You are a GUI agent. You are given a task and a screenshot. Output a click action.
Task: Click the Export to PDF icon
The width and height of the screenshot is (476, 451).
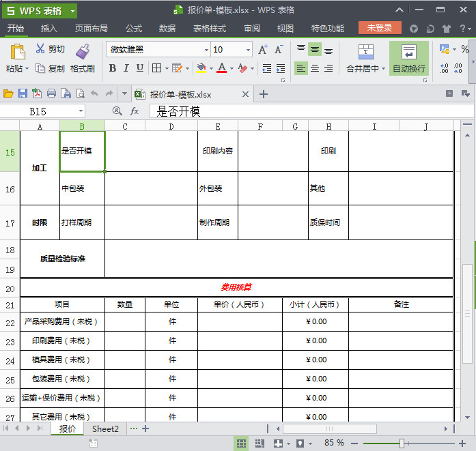click(37, 93)
